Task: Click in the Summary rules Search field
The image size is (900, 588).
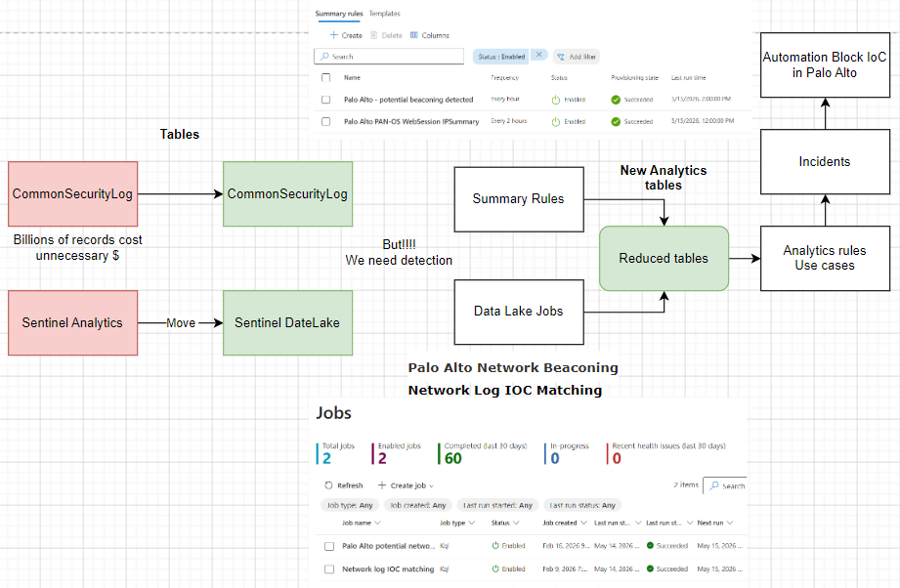Action: tap(389, 57)
